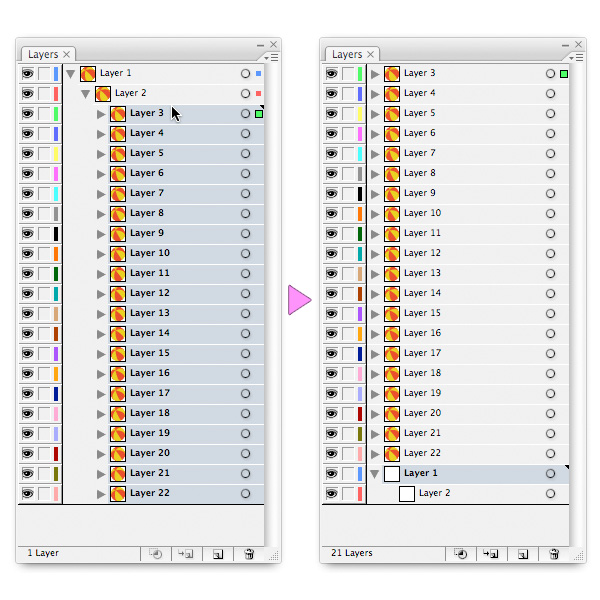Select Layer 9 row in right panel
Viewport: 600px width, 600px height.
468,193
